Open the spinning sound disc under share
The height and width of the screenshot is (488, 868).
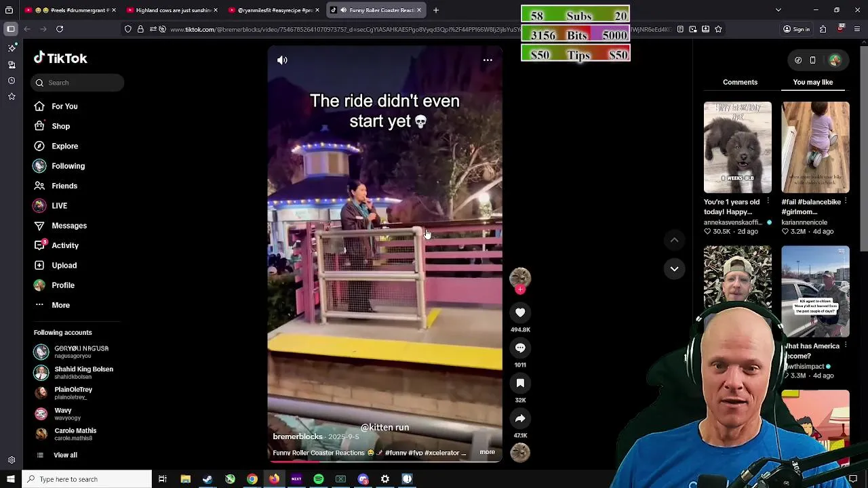click(520, 452)
